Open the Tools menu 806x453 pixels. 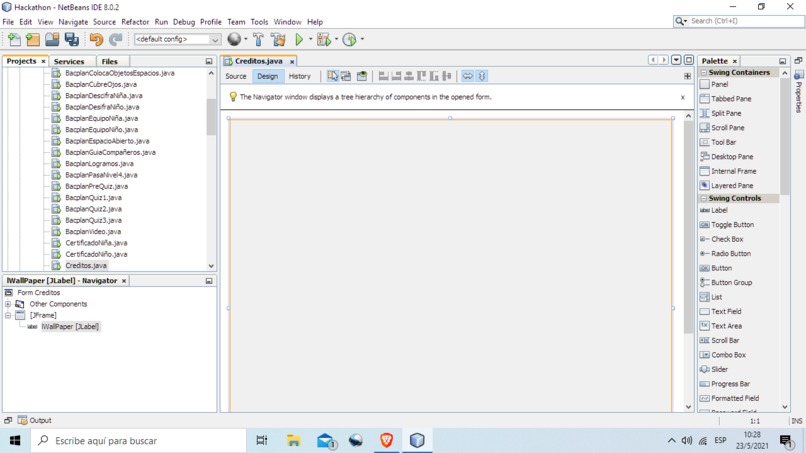(x=259, y=22)
